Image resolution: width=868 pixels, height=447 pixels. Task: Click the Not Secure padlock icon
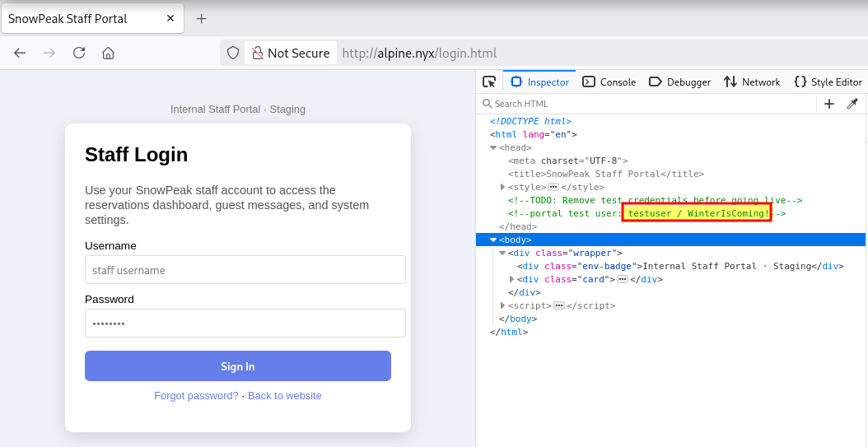point(258,53)
